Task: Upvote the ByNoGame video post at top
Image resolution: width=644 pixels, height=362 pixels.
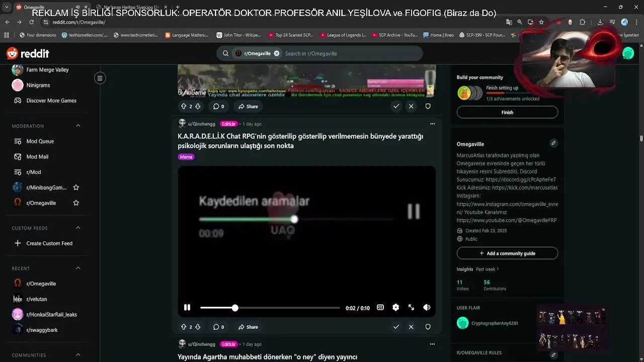Action: click(184, 106)
